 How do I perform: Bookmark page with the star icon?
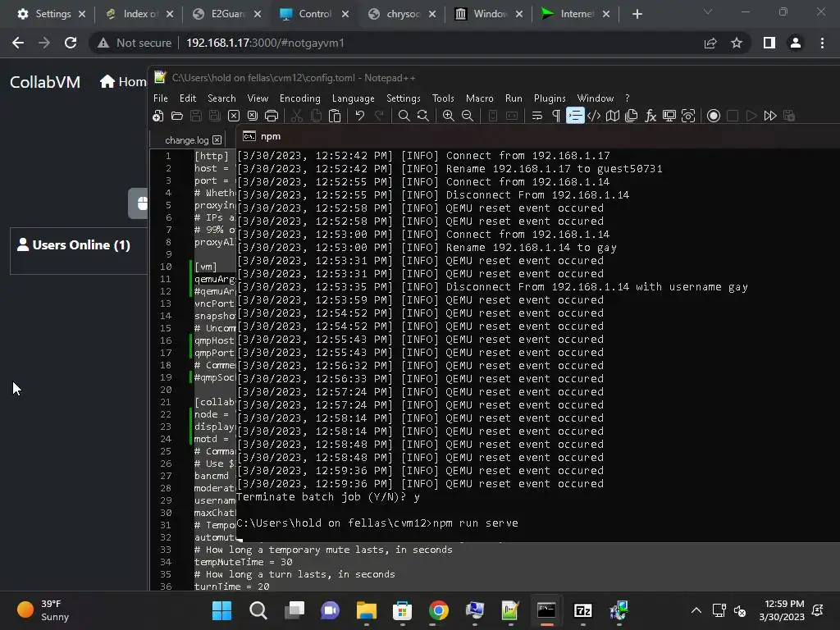click(x=737, y=43)
